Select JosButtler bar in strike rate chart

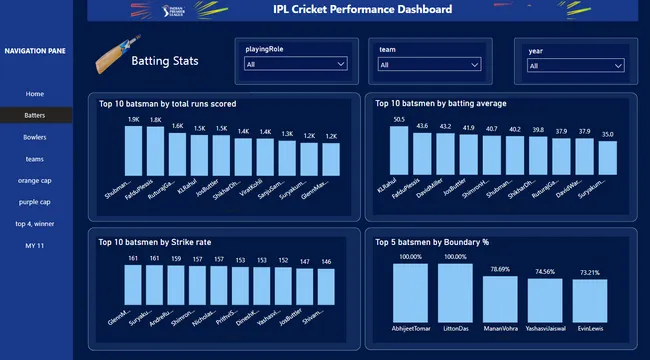click(305, 287)
